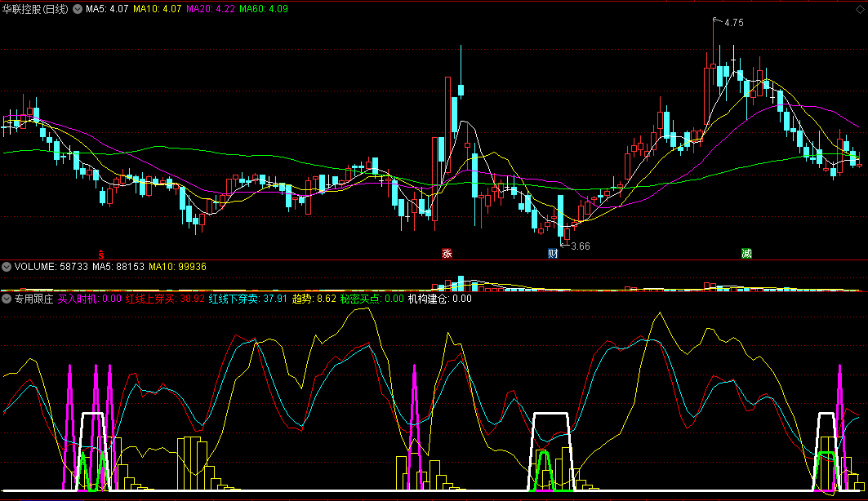Select the 机构建仓: 0.00 indicator label
The width and height of the screenshot is (868, 501).
(439, 299)
